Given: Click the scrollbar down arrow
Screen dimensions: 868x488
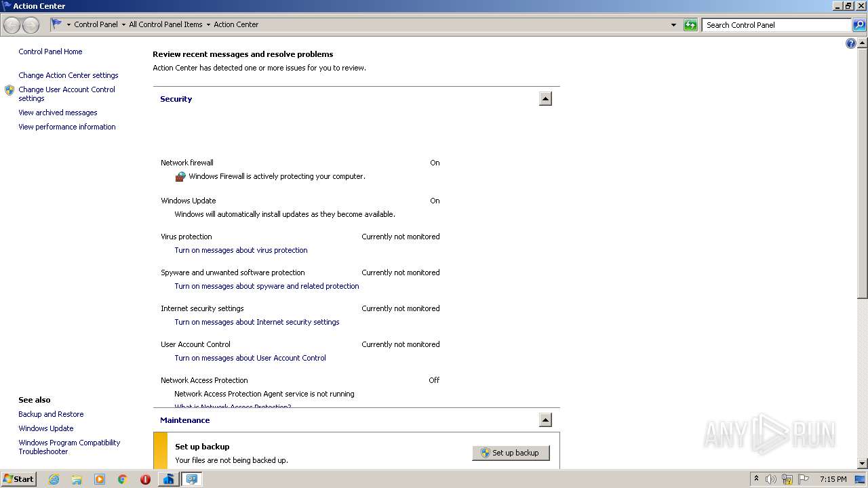Looking at the screenshot, I should tap(863, 464).
